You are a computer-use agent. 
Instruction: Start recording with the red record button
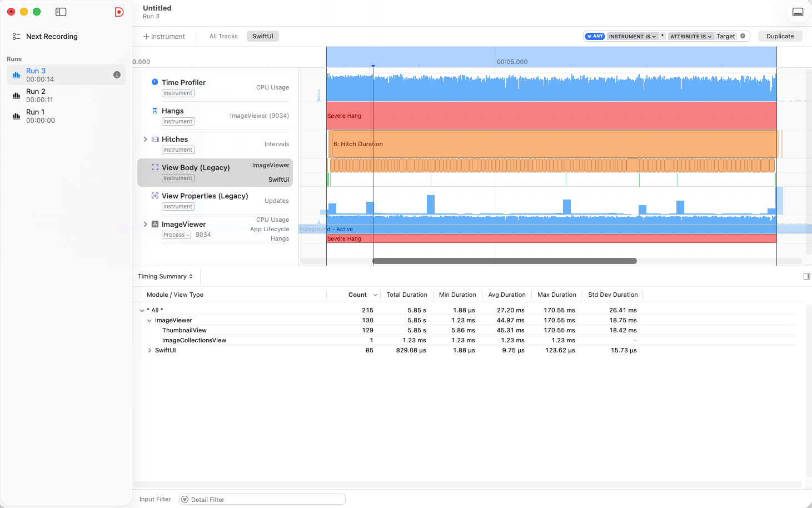(119, 12)
